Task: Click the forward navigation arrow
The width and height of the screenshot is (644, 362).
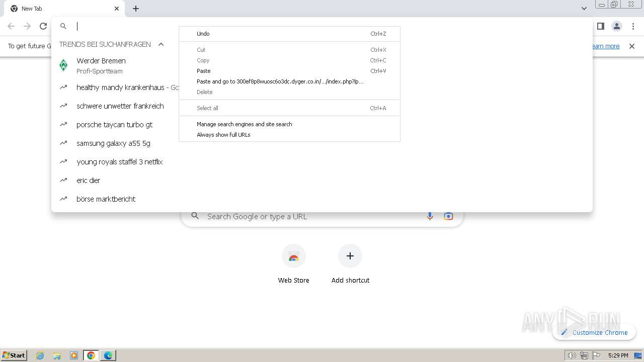Action: [27, 26]
